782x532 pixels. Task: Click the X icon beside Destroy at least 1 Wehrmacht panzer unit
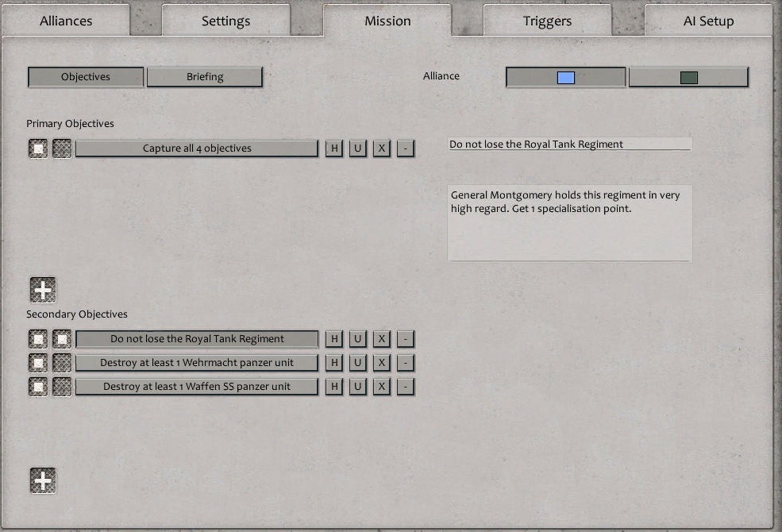pyautogui.click(x=381, y=362)
